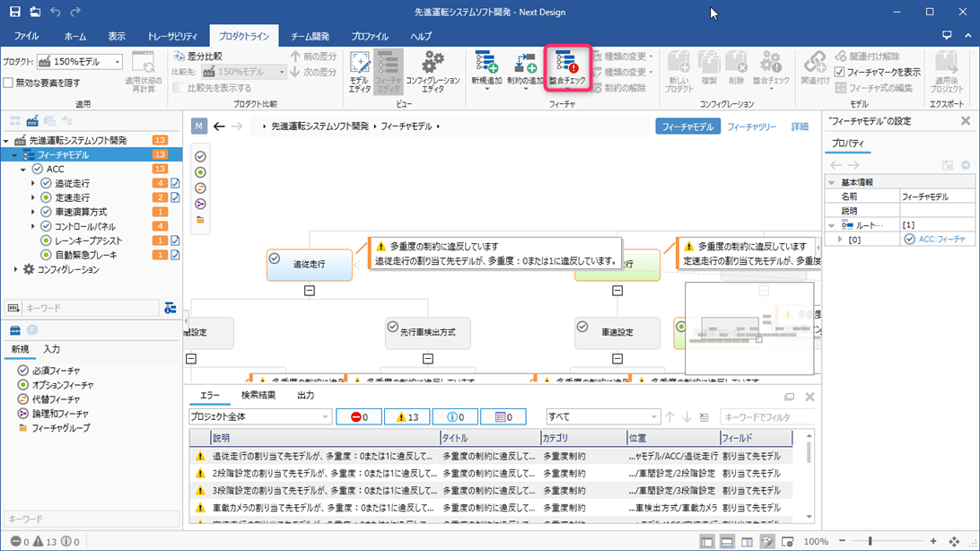Select the コンフィグレーションエディタ icon
This screenshot has width=980, height=551.
pos(433,72)
